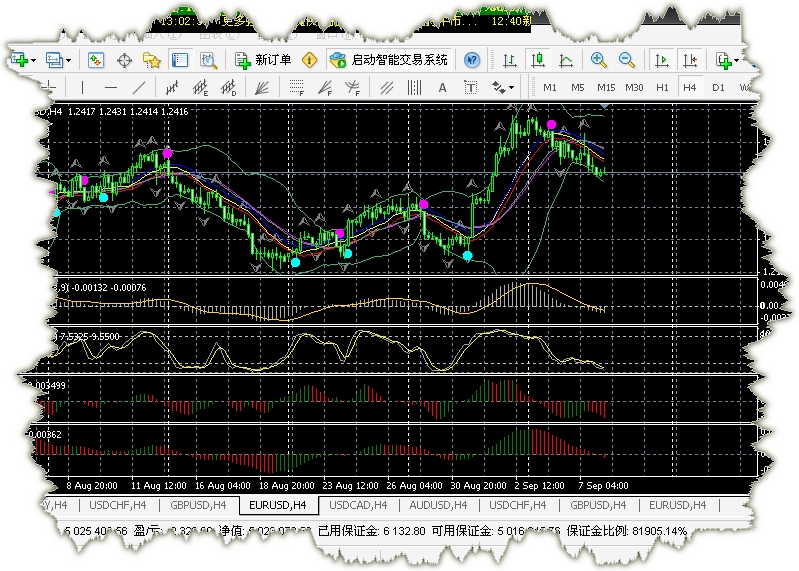
Task: Switch chart to line chart mode
Action: 566,61
